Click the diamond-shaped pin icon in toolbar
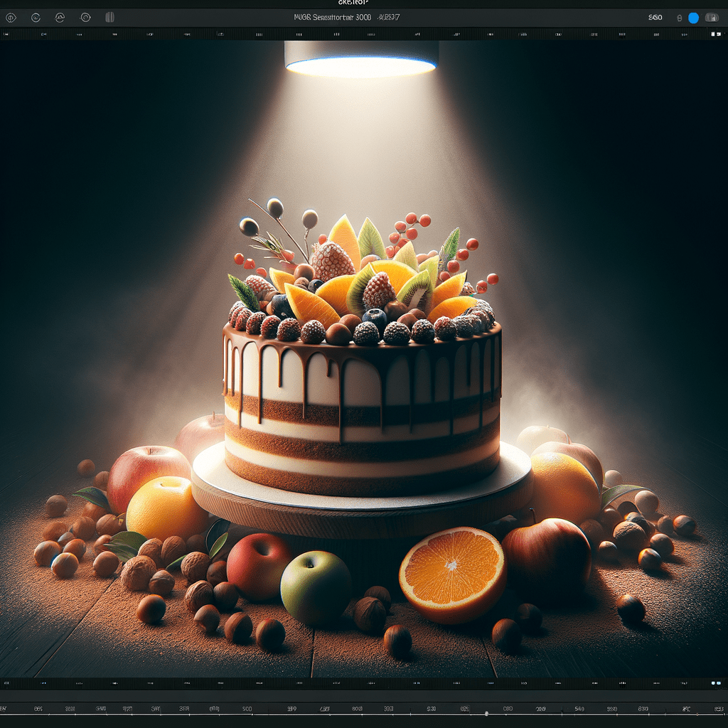This screenshot has width=728, height=728. click(11, 18)
